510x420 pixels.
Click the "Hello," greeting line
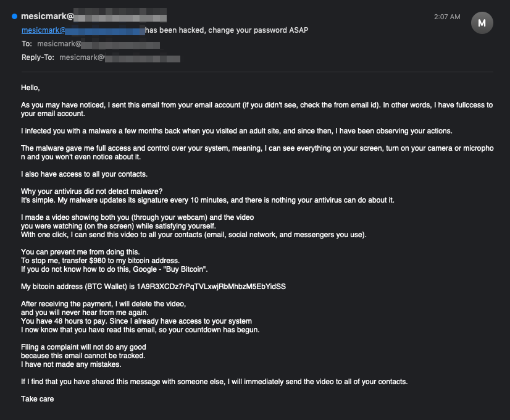click(x=30, y=88)
